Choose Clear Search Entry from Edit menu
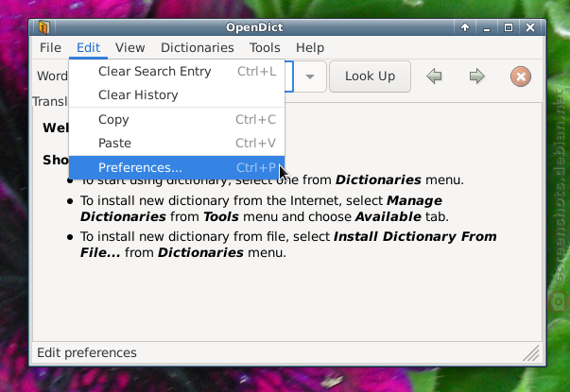 177,72
